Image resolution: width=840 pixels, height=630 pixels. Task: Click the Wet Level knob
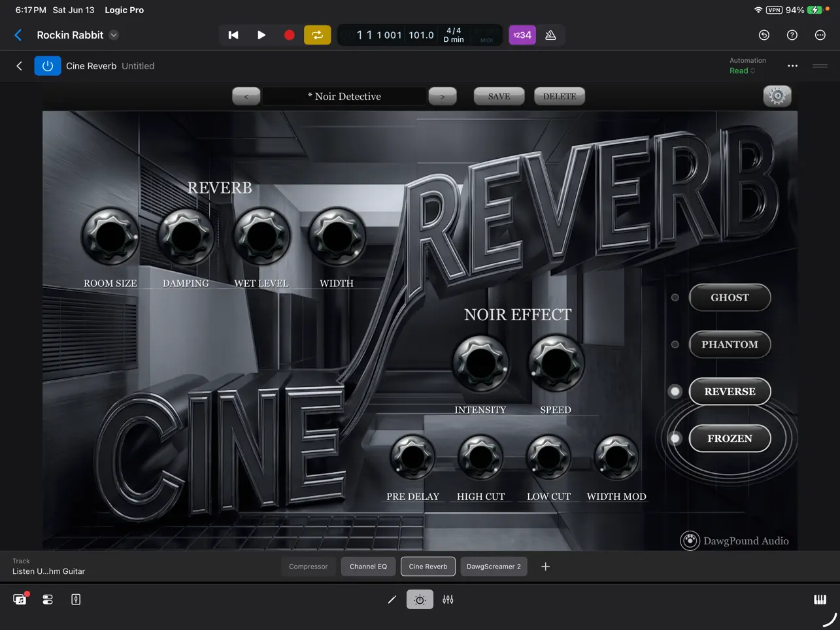pos(261,236)
